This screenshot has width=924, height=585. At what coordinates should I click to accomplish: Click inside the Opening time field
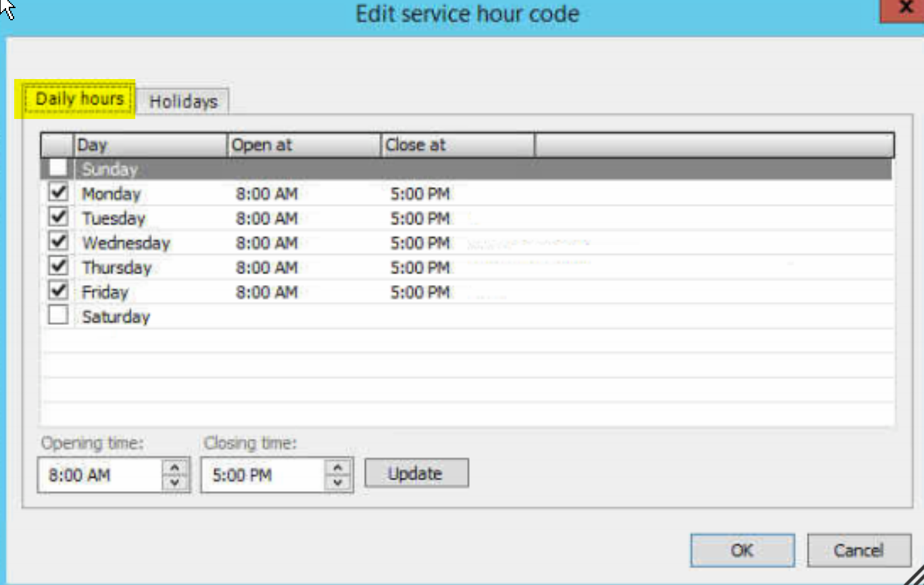pyautogui.click(x=101, y=473)
